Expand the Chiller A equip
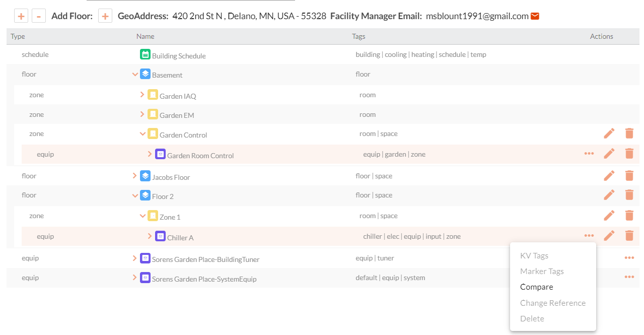This screenshot has height=335, width=644. [x=150, y=236]
